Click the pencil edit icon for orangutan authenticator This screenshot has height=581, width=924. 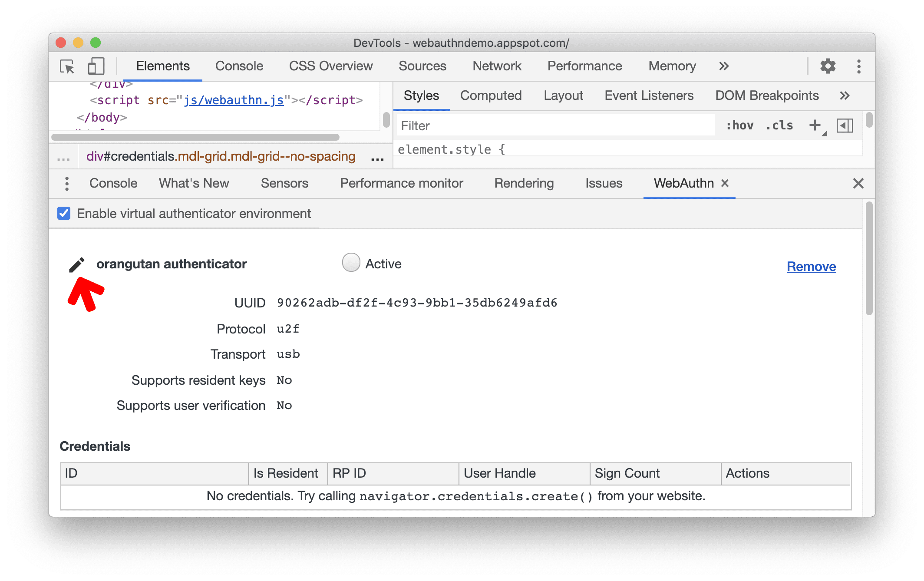77,262
